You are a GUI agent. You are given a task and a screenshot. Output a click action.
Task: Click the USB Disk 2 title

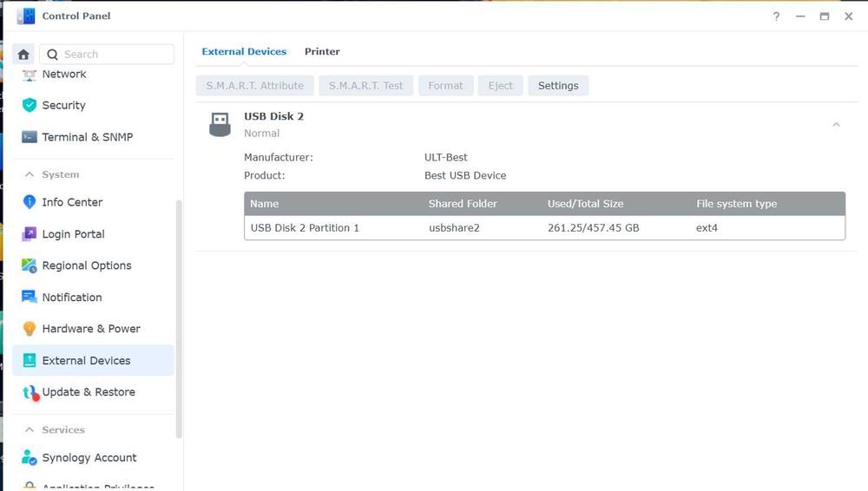click(274, 116)
